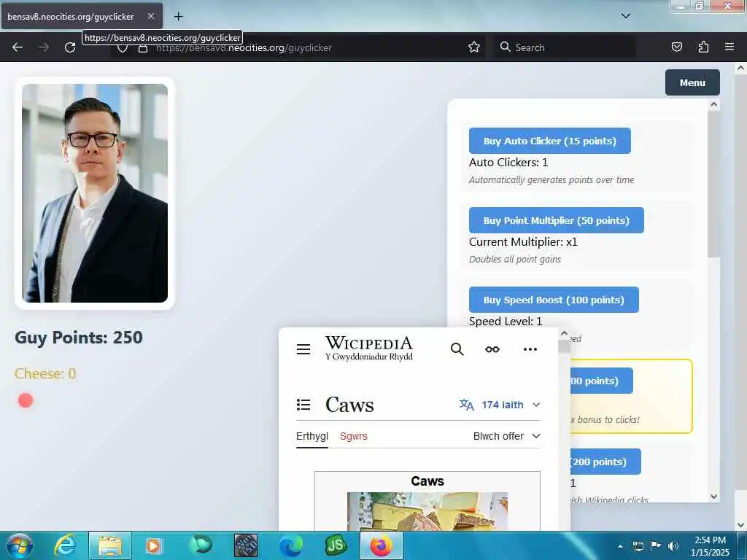This screenshot has width=747, height=560.
Task: Open the Firefox hamburger application menu
Action: [729, 47]
